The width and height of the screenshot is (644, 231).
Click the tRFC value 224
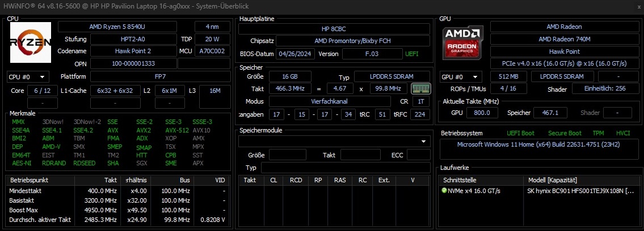[420, 114]
